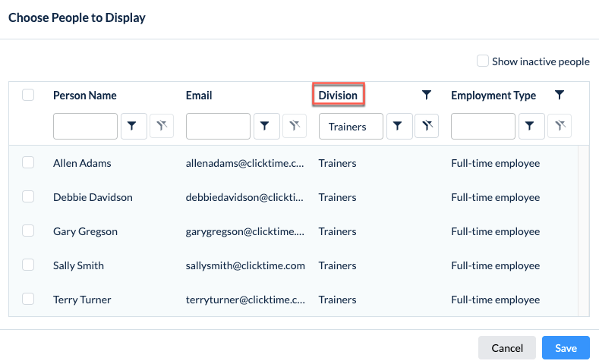This screenshot has height=364, width=599.
Task: Select Sally Smith's checkbox
Action: tap(28, 265)
